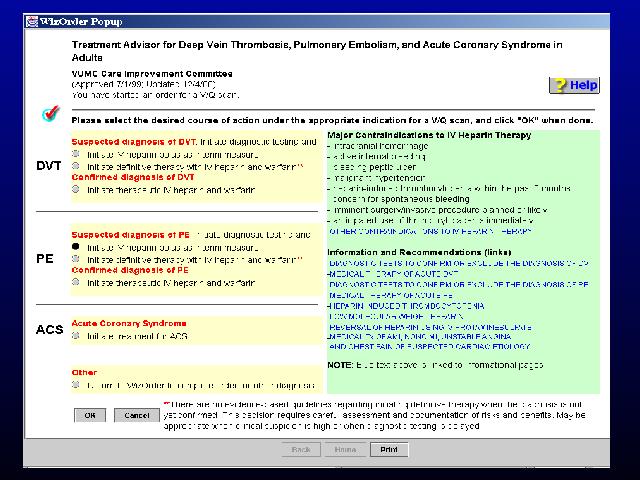Open Medical Tx of AMI, Unstable Angina link
640x480 pixels.
pos(420,337)
